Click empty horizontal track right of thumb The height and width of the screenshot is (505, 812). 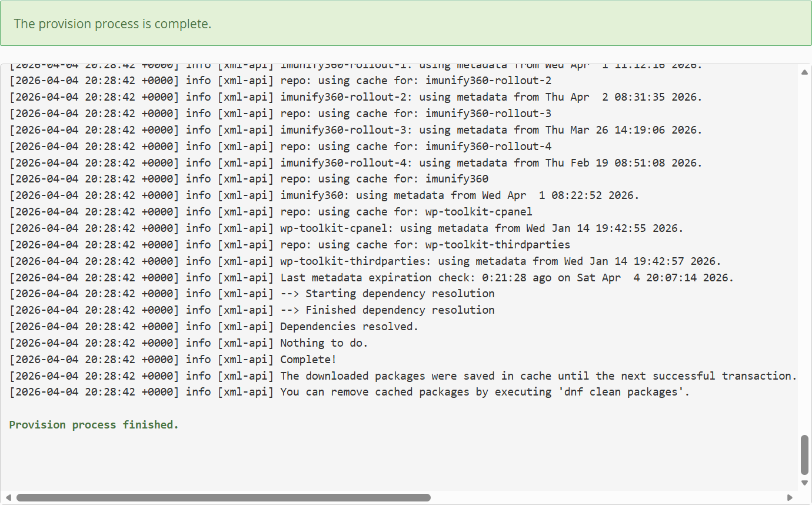[606, 498]
